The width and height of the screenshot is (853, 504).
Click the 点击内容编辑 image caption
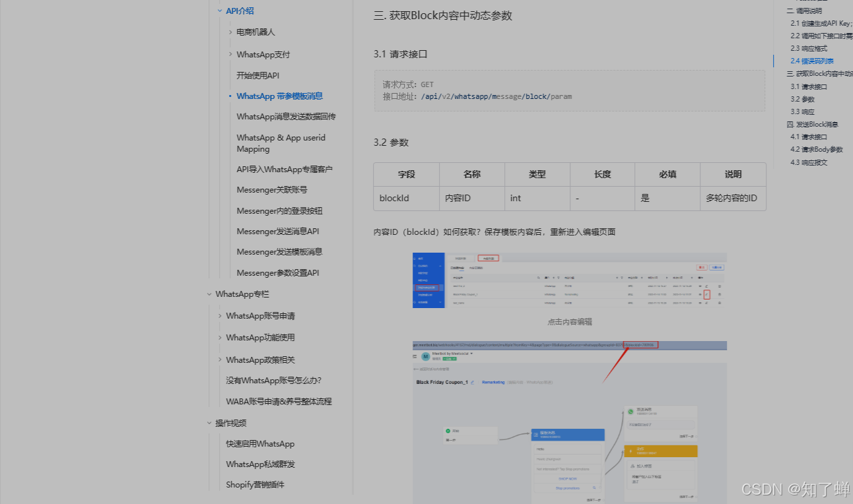pos(570,322)
